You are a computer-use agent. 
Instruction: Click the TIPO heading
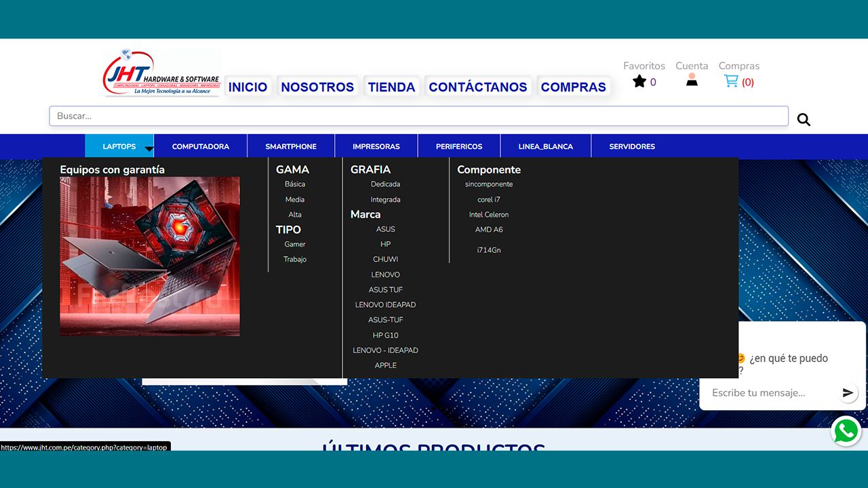click(288, 230)
